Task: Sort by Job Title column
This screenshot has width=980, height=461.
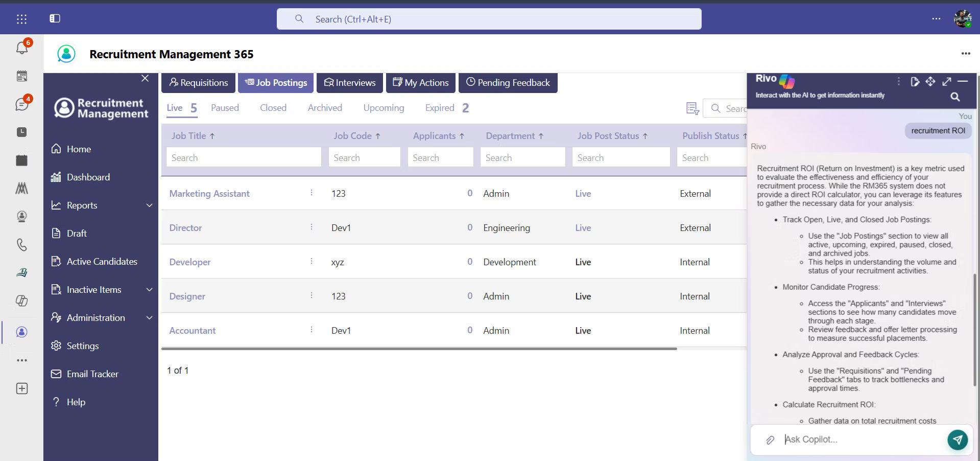Action: tap(193, 136)
